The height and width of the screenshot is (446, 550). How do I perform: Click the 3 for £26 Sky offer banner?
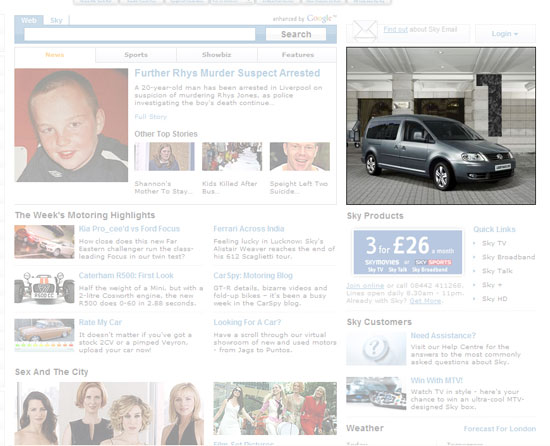coord(408,252)
